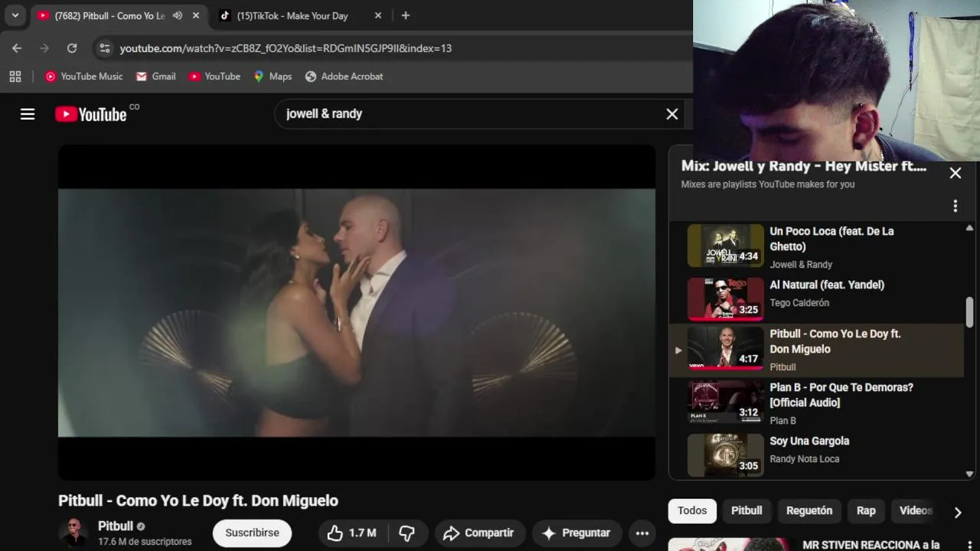Open a new browser tab
This screenshot has width=980, height=551.
[x=406, y=15]
